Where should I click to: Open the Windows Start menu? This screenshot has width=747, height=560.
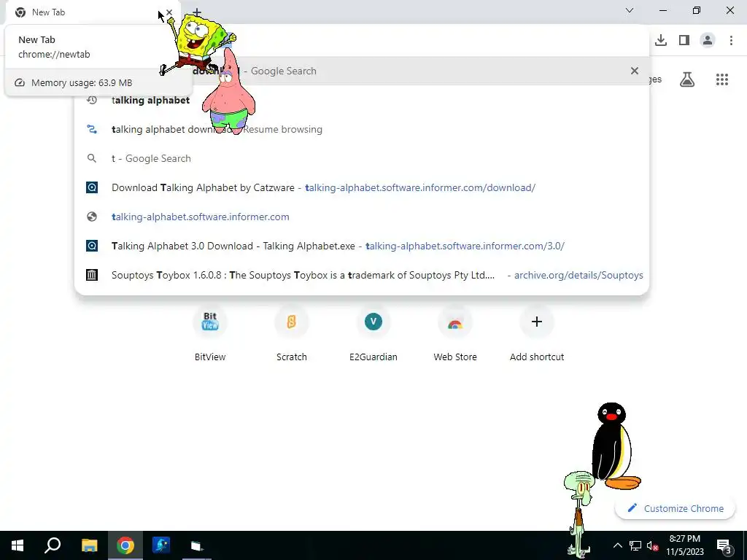coord(18,545)
